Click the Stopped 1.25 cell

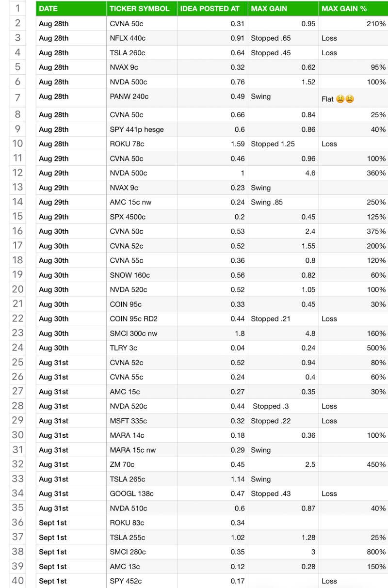coord(283,144)
